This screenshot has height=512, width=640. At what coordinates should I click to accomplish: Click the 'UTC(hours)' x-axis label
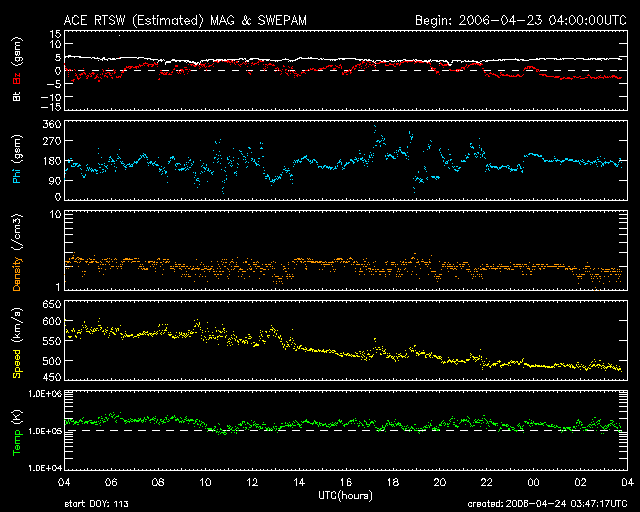[x=345, y=496]
